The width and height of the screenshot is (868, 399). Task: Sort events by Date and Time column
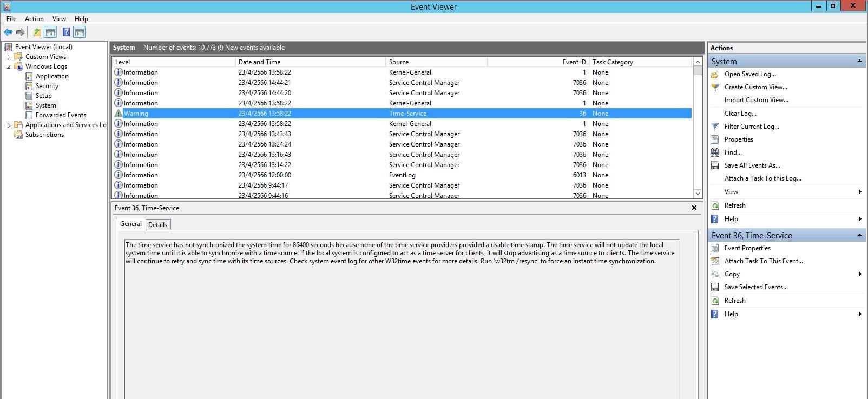[311, 62]
